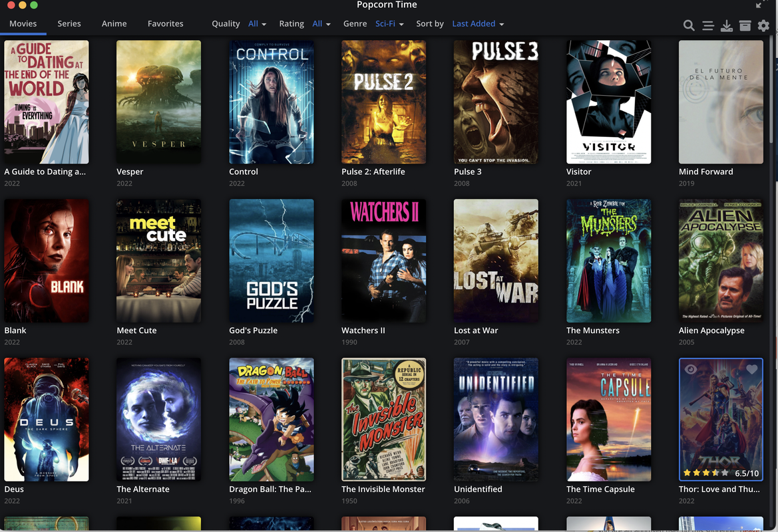778x532 pixels.
Task: Click the 'The Invisible Monster' title text
Action: [x=383, y=489]
